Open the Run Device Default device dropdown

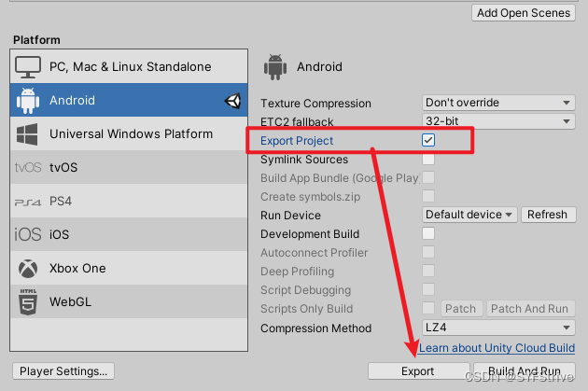coord(469,215)
